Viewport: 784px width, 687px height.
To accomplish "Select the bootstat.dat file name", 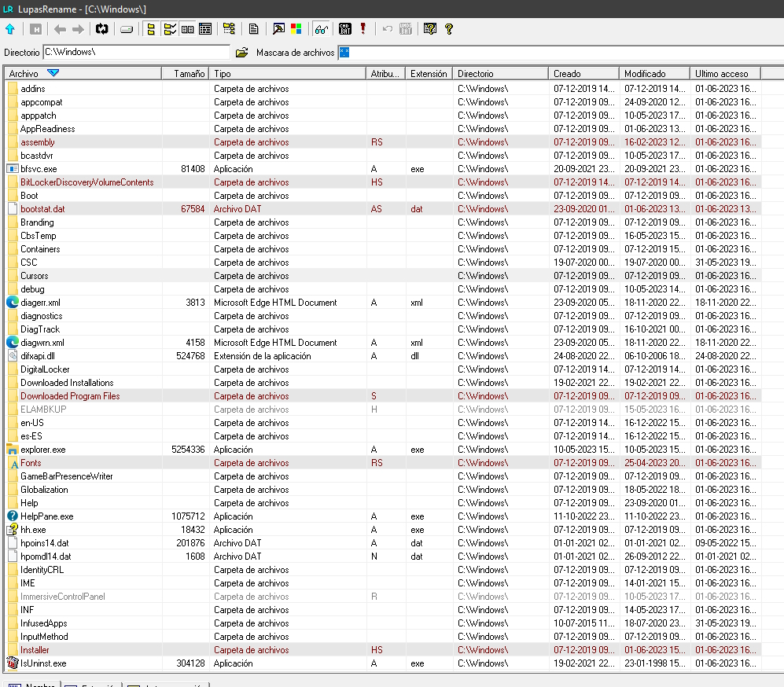I will tap(42, 209).
